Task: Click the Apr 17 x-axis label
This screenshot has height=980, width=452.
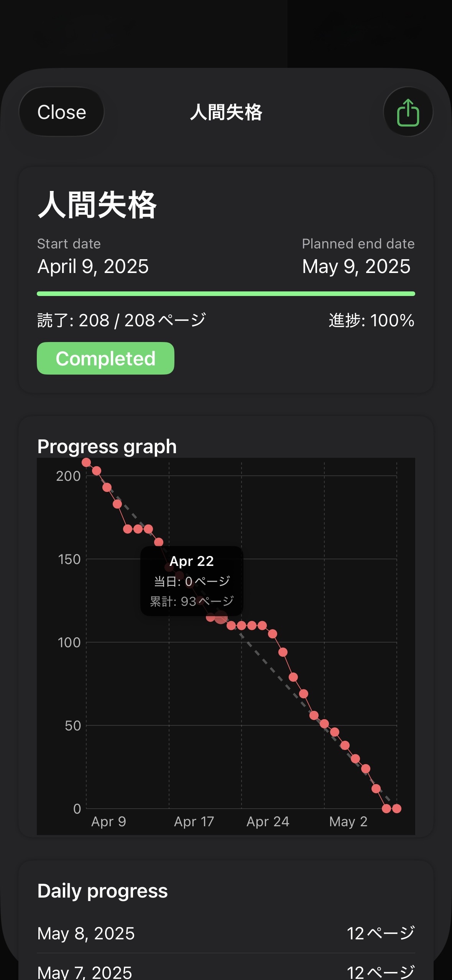Action: pos(194,822)
